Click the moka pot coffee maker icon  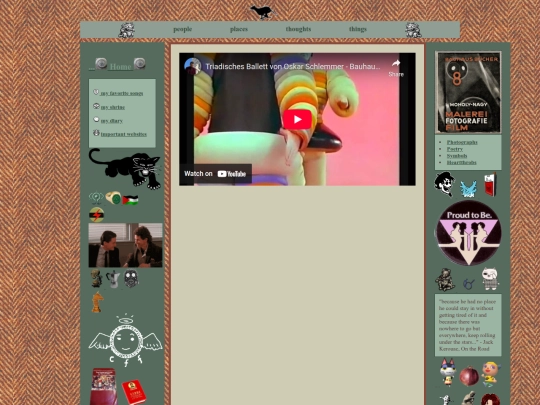click(x=113, y=279)
